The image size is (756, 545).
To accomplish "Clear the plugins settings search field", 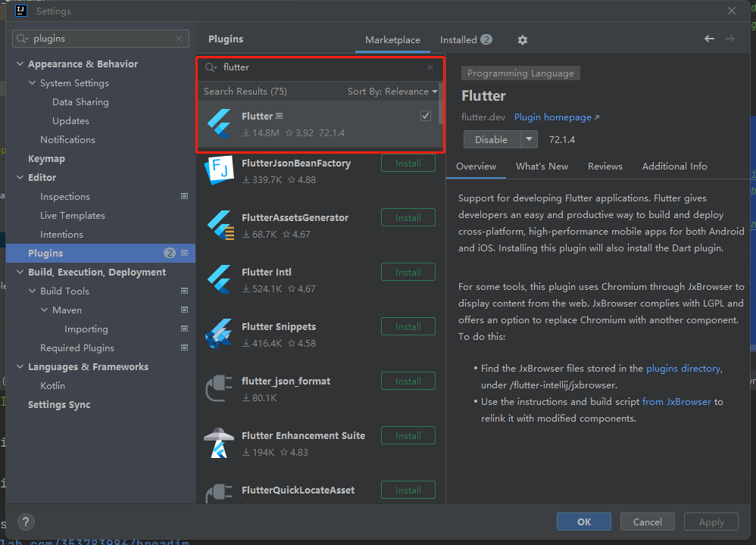I will tap(180, 39).
